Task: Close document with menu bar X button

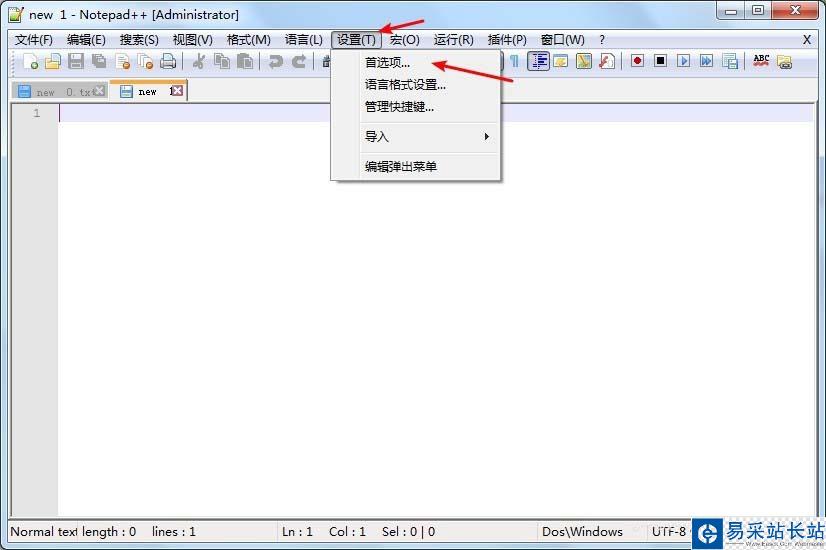Action: pos(807,40)
